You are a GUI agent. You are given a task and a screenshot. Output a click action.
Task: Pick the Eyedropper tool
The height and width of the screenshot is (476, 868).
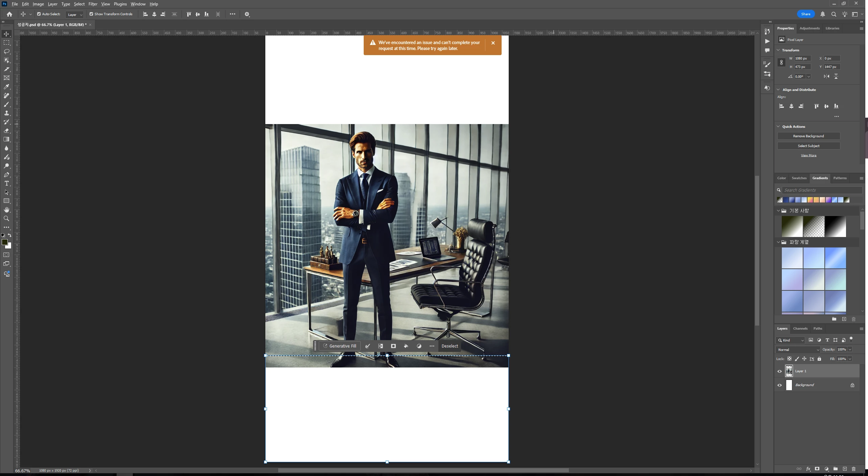[6, 87]
